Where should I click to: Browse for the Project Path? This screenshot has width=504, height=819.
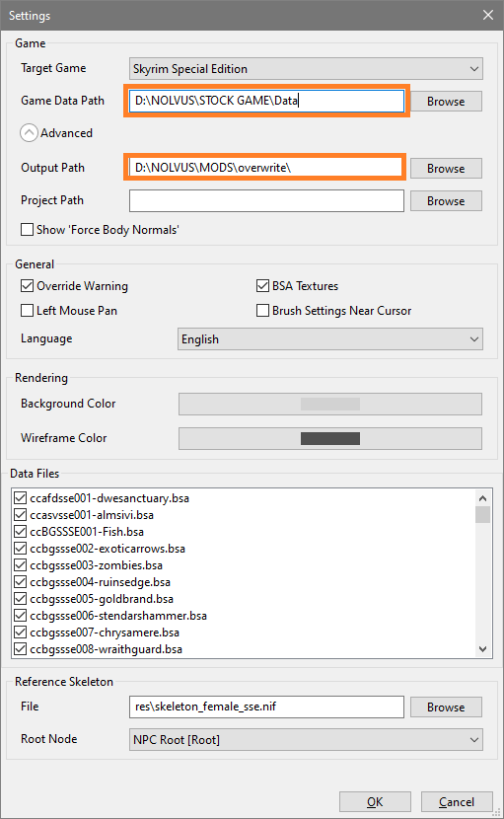(446, 201)
